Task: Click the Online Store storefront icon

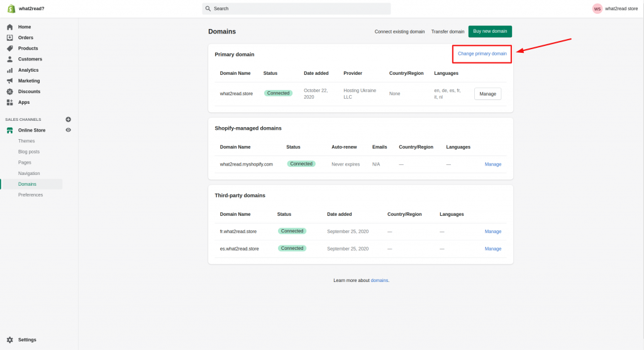Action: 10,130
